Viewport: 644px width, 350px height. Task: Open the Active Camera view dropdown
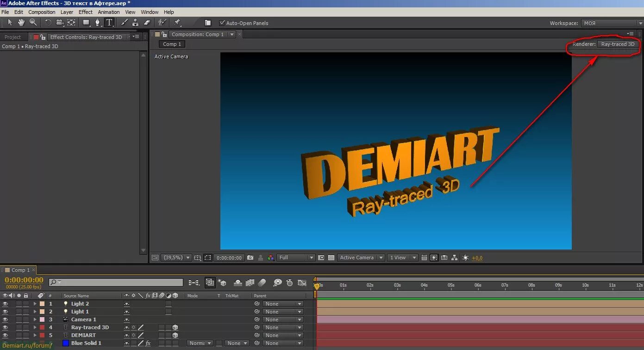[361, 258]
